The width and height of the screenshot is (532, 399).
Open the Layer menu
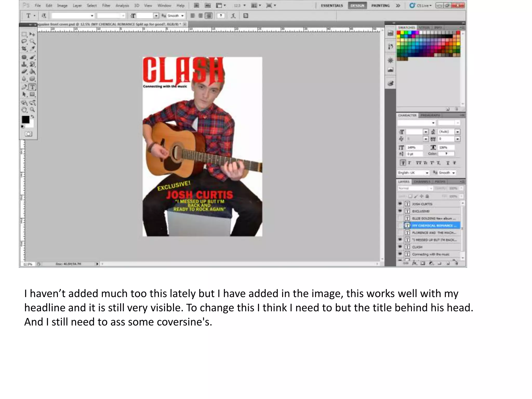click(77, 5)
